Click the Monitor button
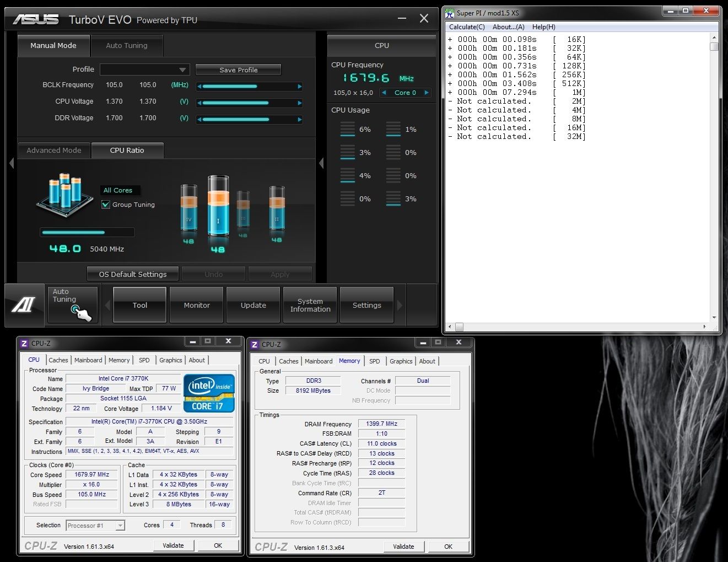The height and width of the screenshot is (562, 728). pos(197,305)
